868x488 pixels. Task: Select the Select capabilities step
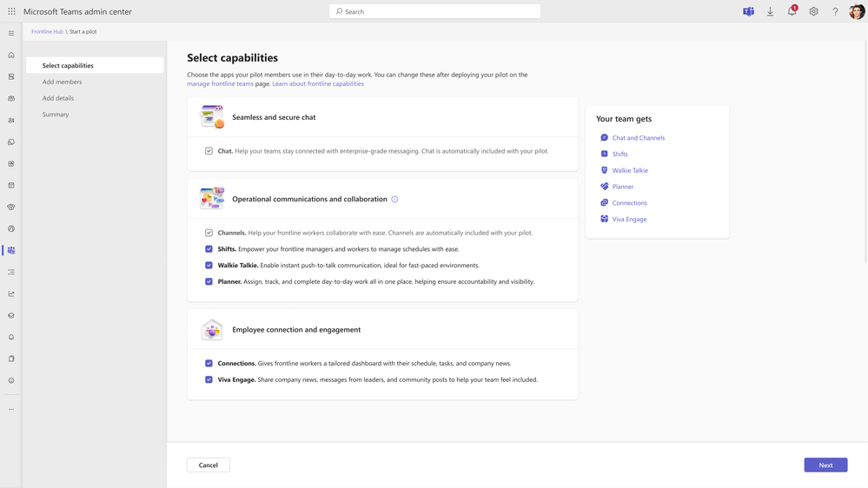[95, 65]
